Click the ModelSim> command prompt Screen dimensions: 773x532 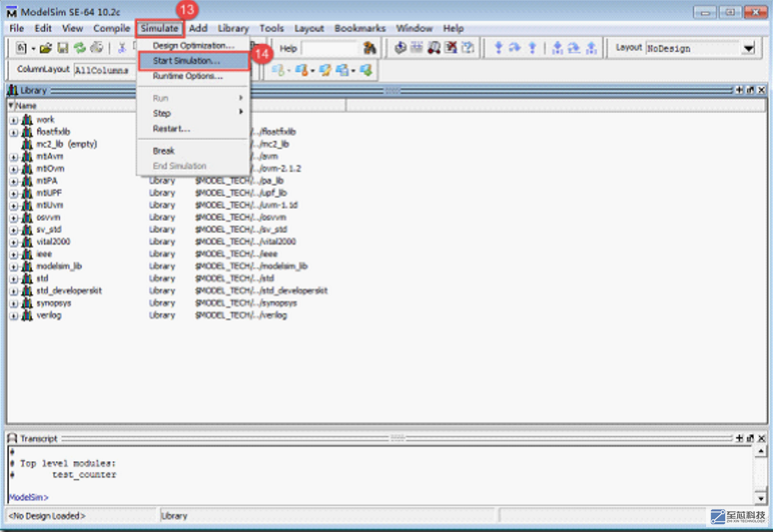29,497
